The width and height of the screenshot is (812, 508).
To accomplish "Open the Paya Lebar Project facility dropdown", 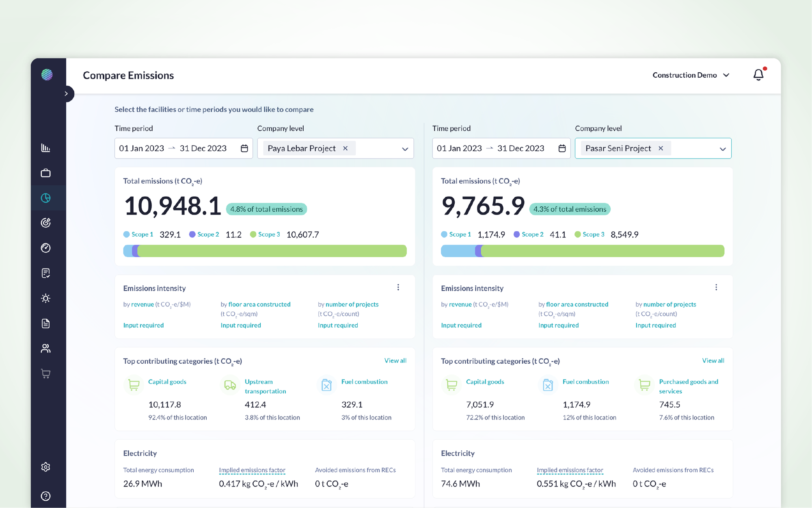I will (404, 148).
